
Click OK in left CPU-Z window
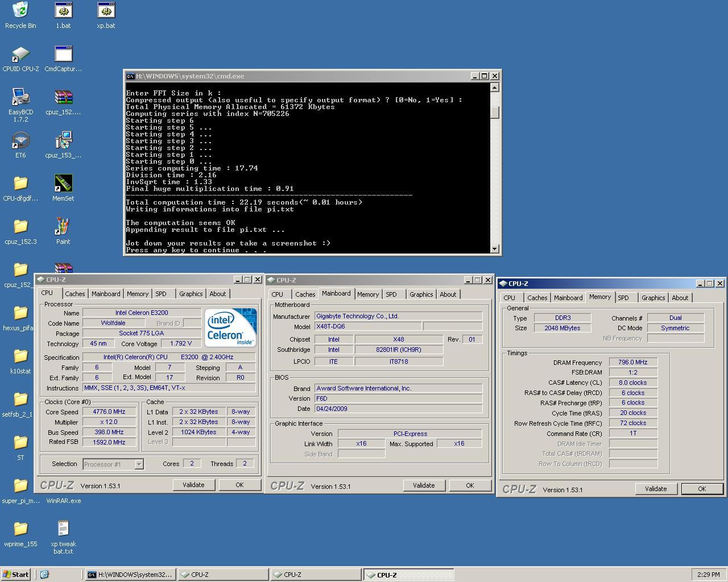click(239, 485)
